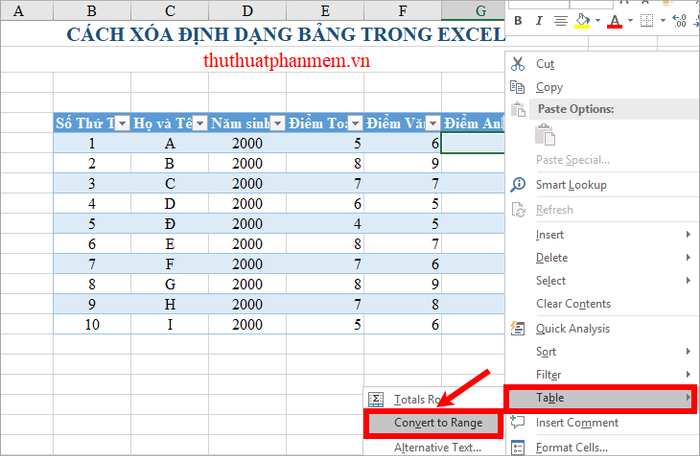The height and width of the screenshot is (456, 700).
Task: Click the borders icon in mini toolbar
Action: [646, 21]
